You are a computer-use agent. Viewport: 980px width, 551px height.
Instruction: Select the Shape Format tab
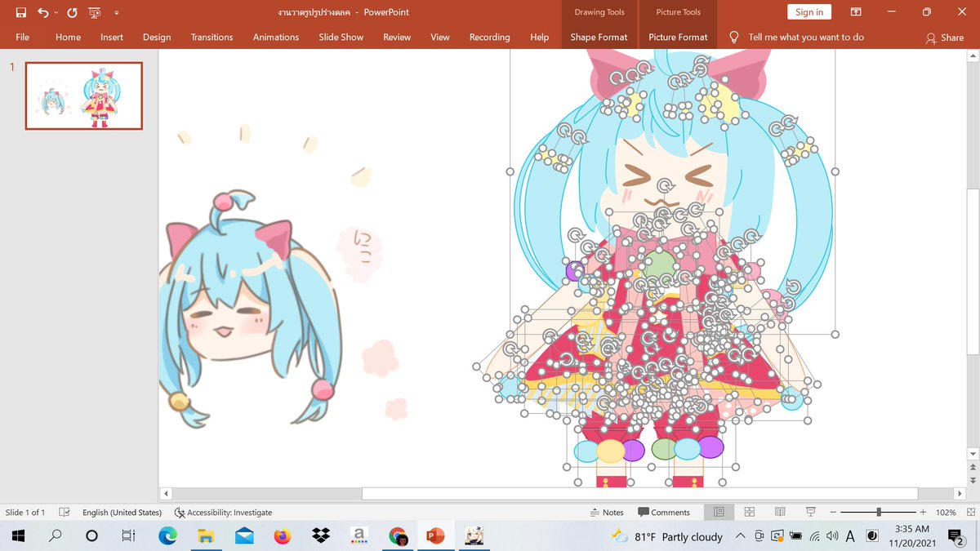pyautogui.click(x=599, y=37)
